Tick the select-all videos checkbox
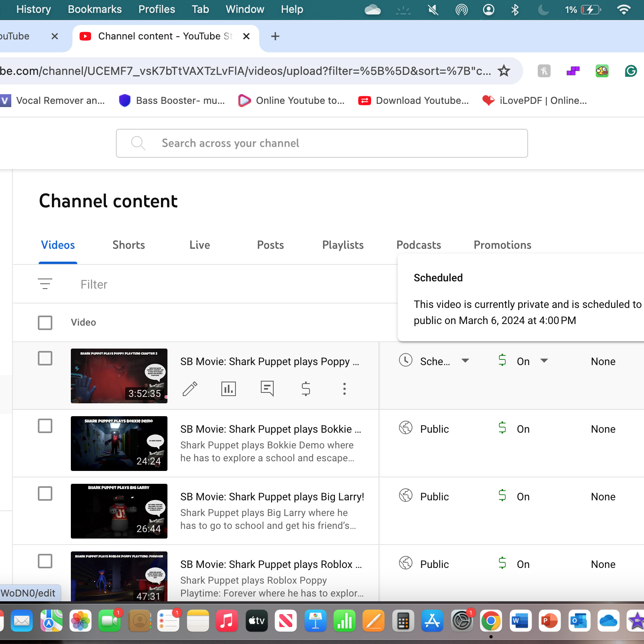Viewport: 644px width, 644px height. [45, 322]
